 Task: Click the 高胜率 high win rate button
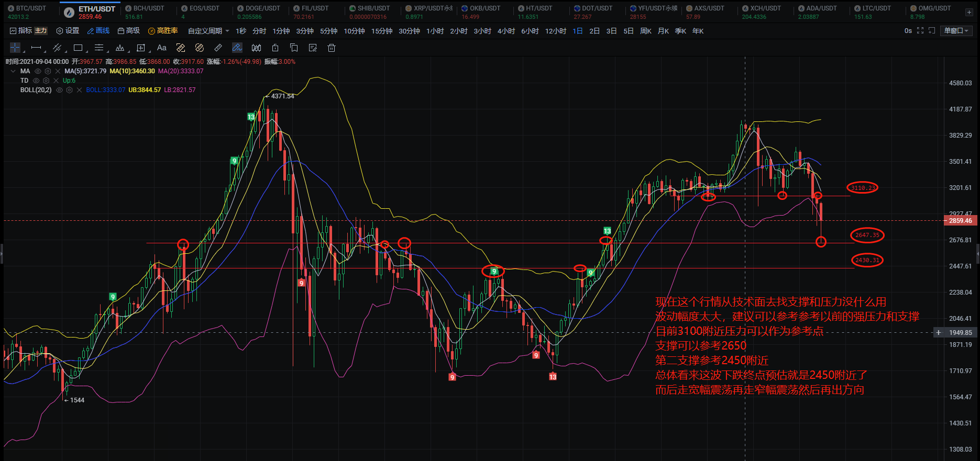tap(163, 31)
